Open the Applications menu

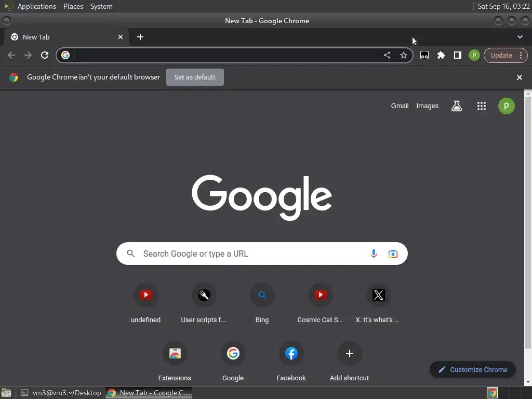[37, 6]
